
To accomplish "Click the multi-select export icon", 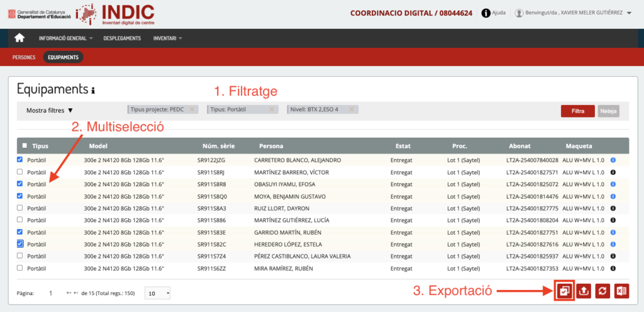I will (x=564, y=291).
